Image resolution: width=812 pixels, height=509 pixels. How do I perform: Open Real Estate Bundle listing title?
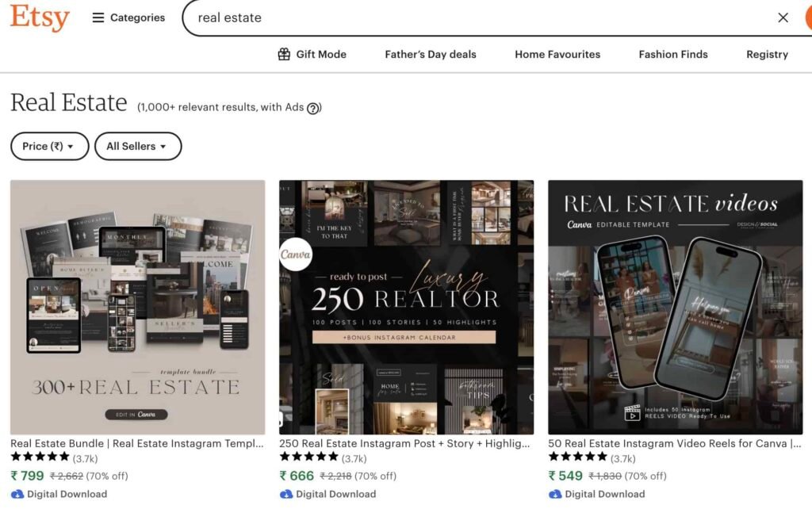coord(136,443)
